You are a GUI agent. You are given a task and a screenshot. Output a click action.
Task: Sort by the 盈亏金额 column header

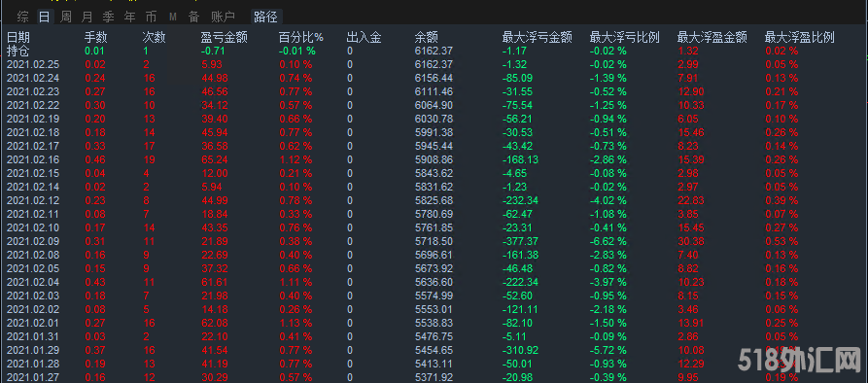(x=224, y=38)
